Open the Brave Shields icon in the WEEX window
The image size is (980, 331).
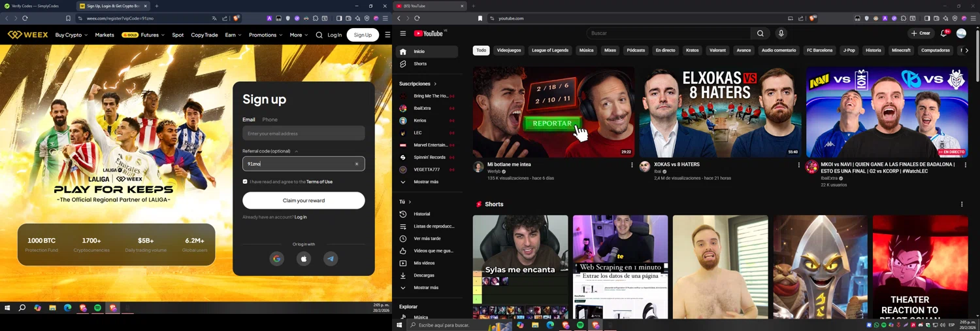coord(236,18)
